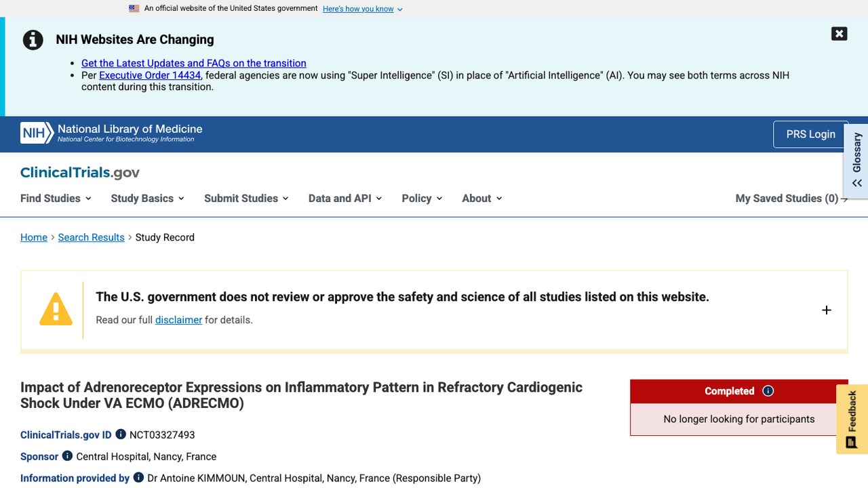The image size is (868, 488).
Task: Expand the Here's how you know dropdown
Action: click(x=363, y=9)
